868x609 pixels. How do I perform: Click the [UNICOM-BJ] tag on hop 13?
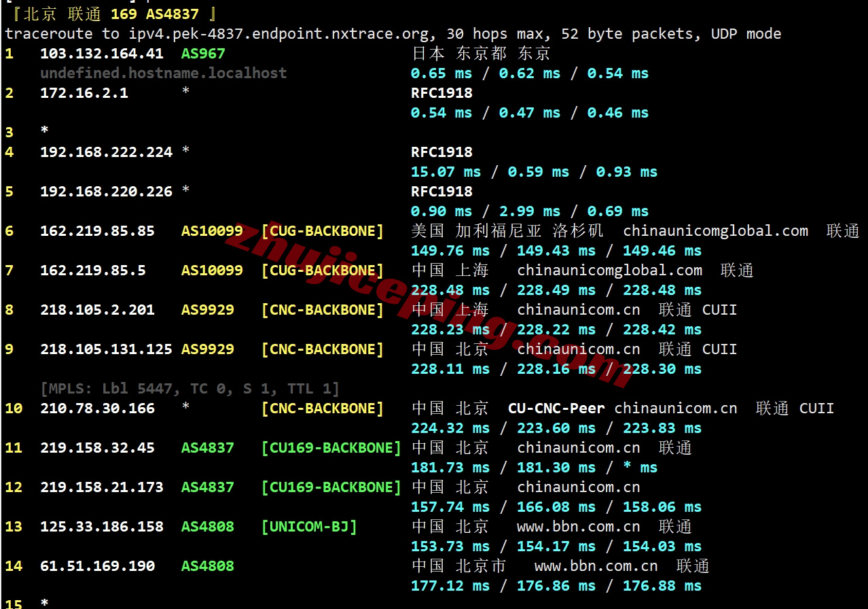tap(309, 526)
